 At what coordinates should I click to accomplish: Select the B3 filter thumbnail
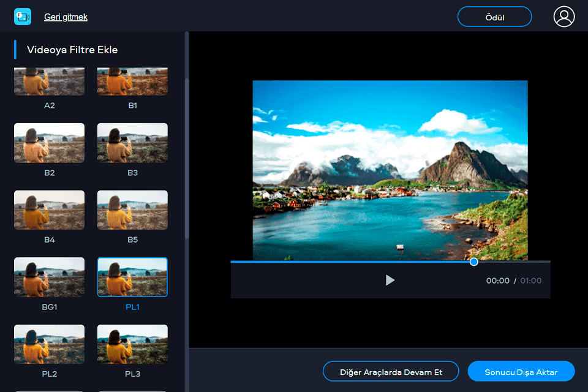click(x=132, y=143)
